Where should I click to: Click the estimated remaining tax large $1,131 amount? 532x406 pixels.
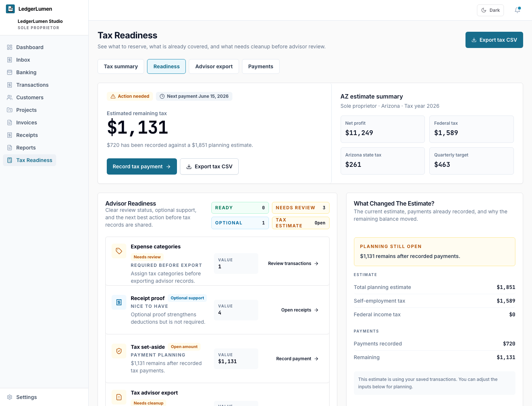(137, 128)
